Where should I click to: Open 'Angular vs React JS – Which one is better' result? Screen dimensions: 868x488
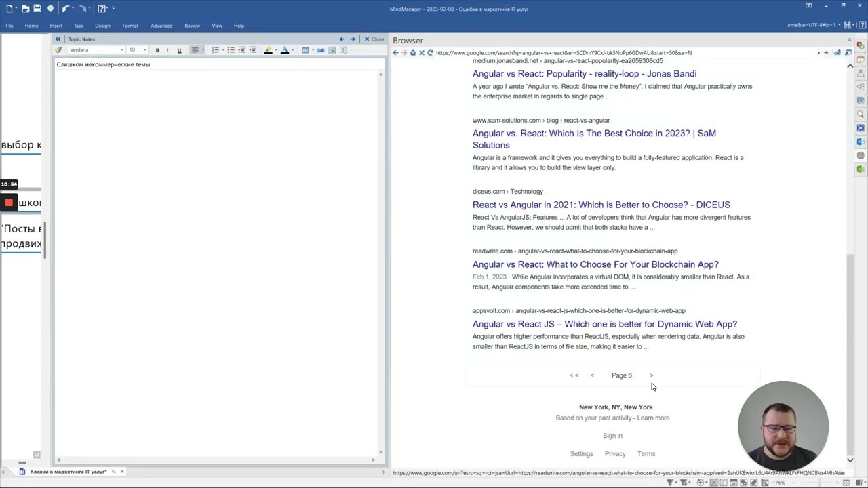pyautogui.click(x=605, y=324)
